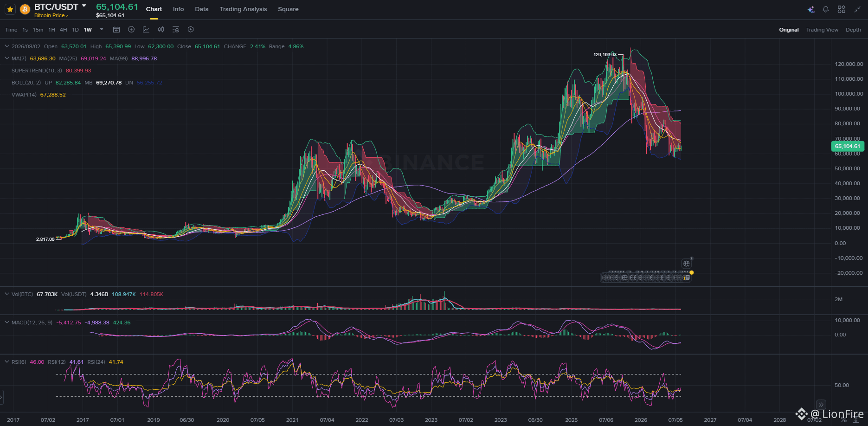Screen dimensions: 868x426
Task: Click the MA(99) indicator label
Action: [x=119, y=58]
